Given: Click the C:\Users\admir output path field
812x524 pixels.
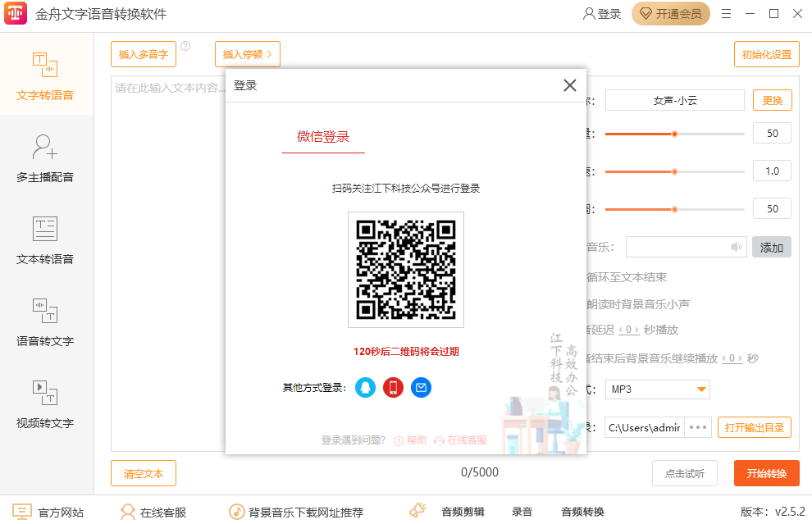Looking at the screenshot, I should (x=645, y=428).
